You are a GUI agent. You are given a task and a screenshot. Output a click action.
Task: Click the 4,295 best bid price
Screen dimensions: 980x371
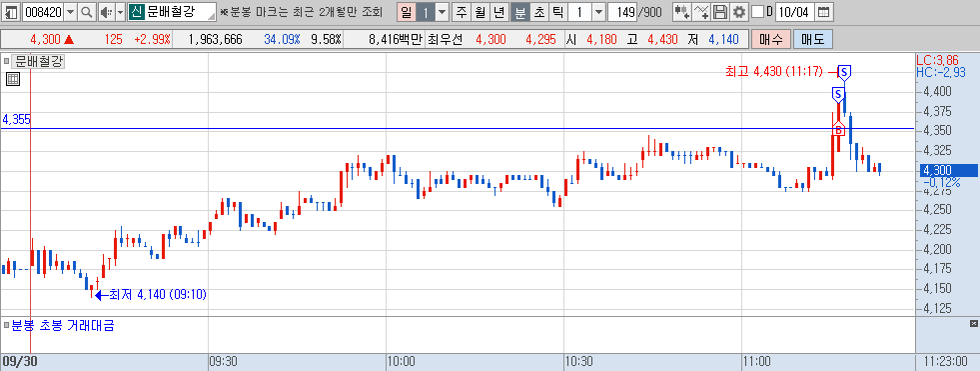point(541,39)
